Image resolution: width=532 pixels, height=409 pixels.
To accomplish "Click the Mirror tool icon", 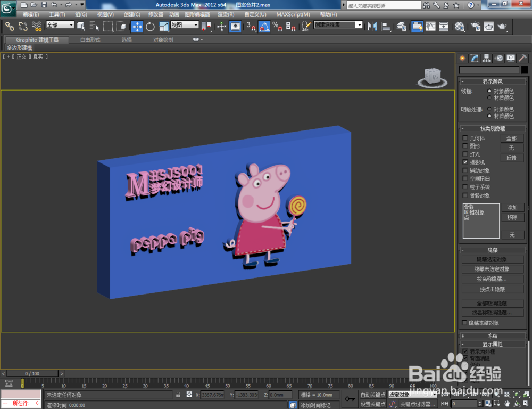I will tap(372, 26).
